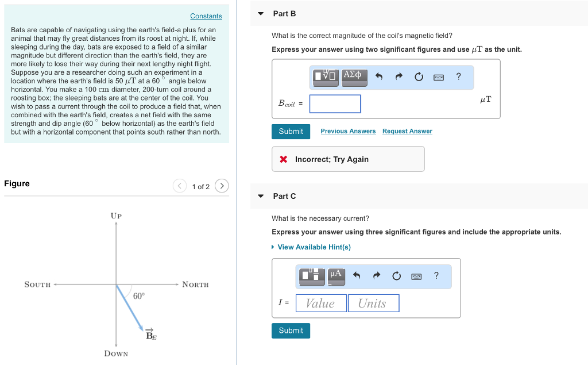Screen dimensions: 588x365
Task: Expand View Available Hint(s)
Action: (x=314, y=247)
